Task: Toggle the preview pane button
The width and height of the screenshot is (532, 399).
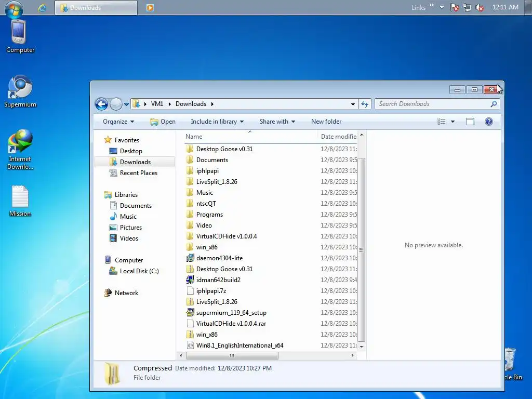Action: [x=470, y=122]
